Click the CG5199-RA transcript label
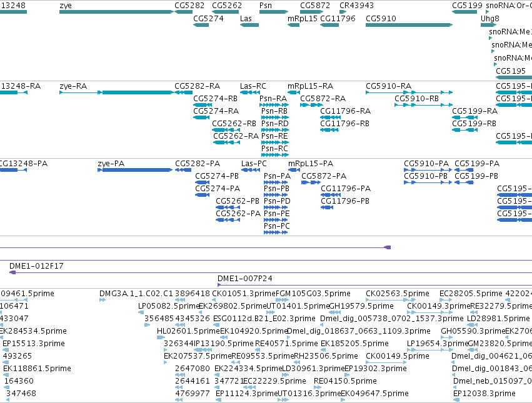Screen dimensions: 532x403 click(474, 111)
